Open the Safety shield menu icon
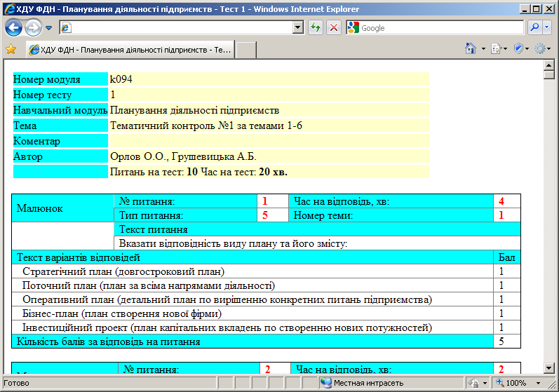 (518, 49)
